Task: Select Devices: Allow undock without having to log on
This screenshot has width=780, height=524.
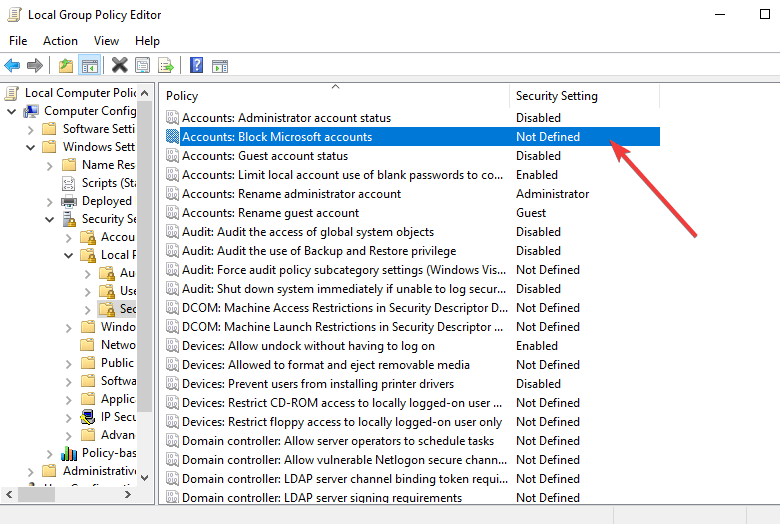Action: pos(412,346)
